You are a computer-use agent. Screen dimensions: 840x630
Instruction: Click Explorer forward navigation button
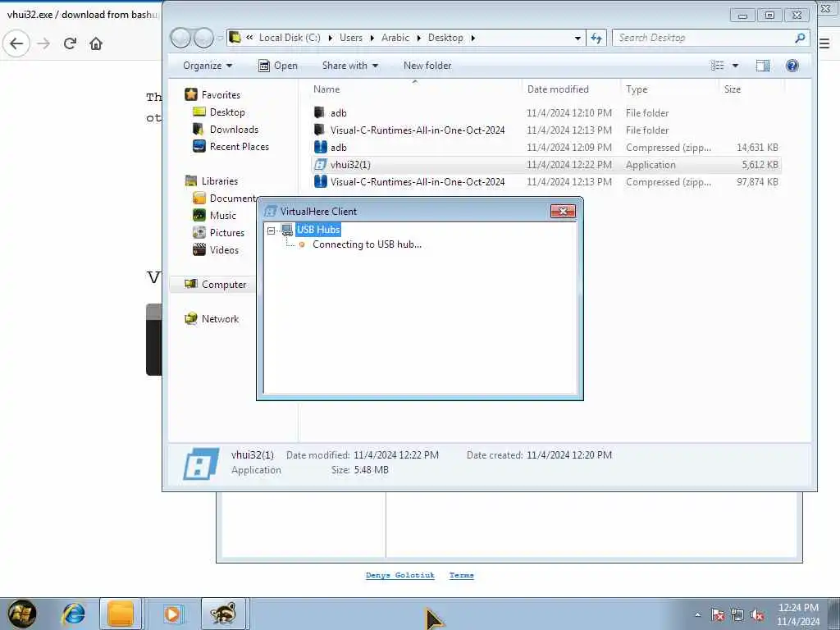pos(203,38)
